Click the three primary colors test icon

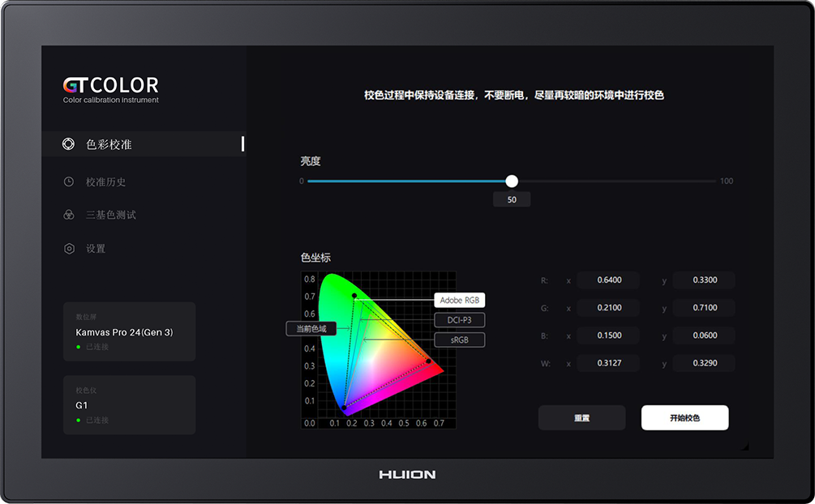[x=69, y=216]
